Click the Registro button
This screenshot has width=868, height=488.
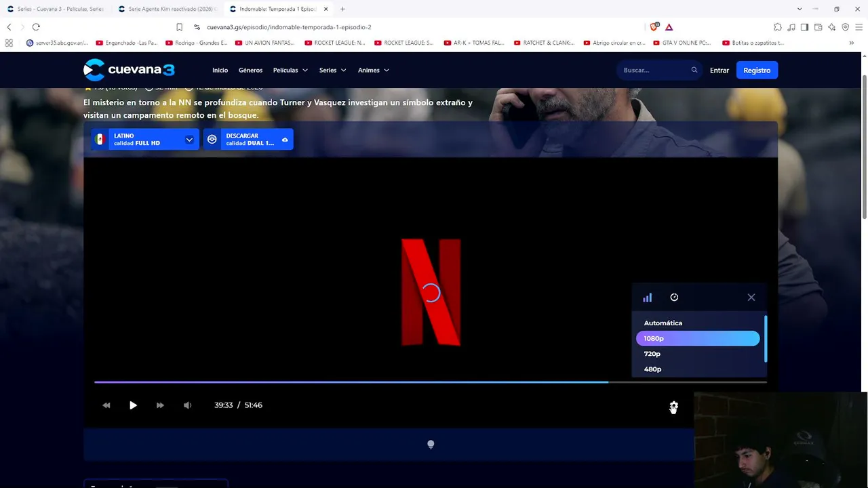click(757, 70)
